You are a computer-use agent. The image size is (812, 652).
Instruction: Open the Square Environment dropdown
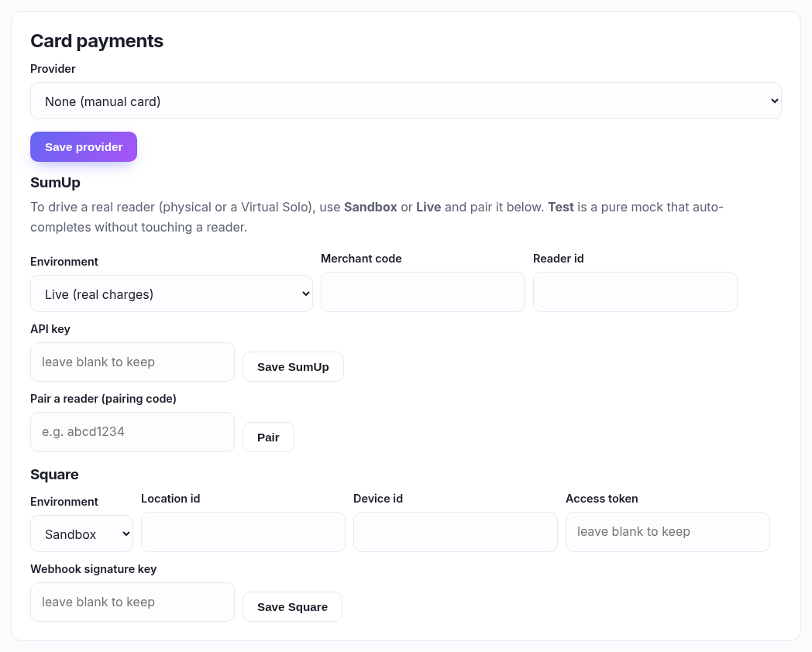[82, 534]
